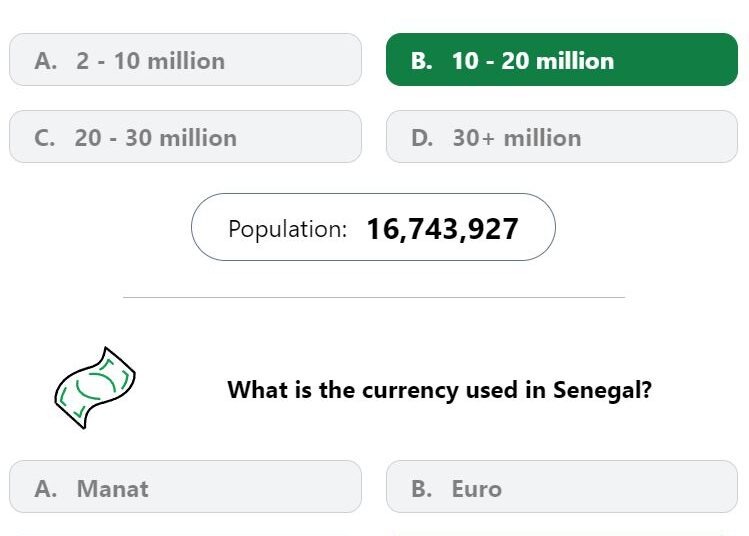
Task: Pick answer D. 30+ million
Action: (562, 137)
